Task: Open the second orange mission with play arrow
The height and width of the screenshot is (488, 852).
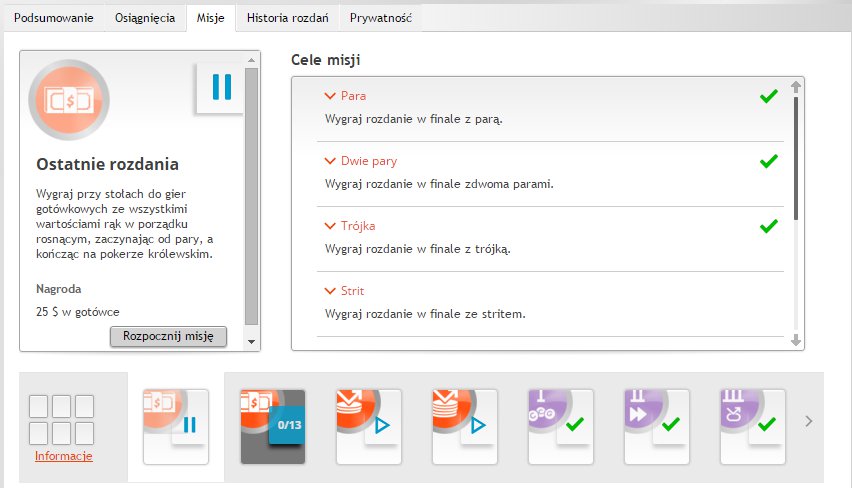Action: click(x=464, y=427)
